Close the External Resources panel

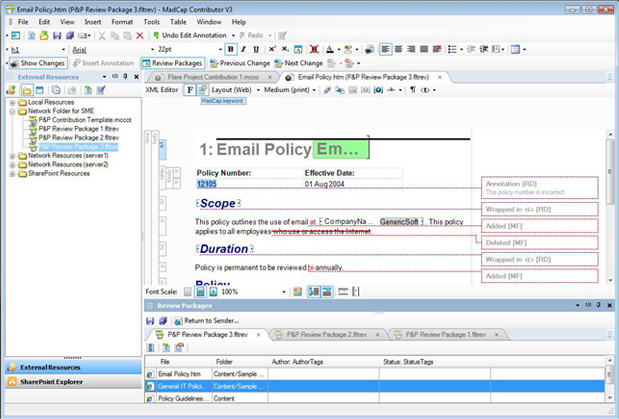(x=136, y=77)
